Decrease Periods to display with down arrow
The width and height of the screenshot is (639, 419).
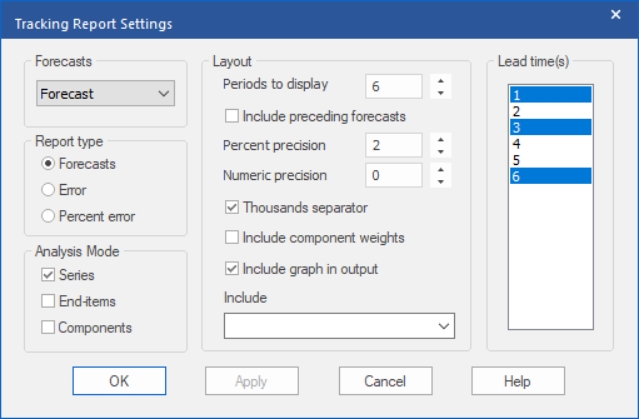point(441,93)
